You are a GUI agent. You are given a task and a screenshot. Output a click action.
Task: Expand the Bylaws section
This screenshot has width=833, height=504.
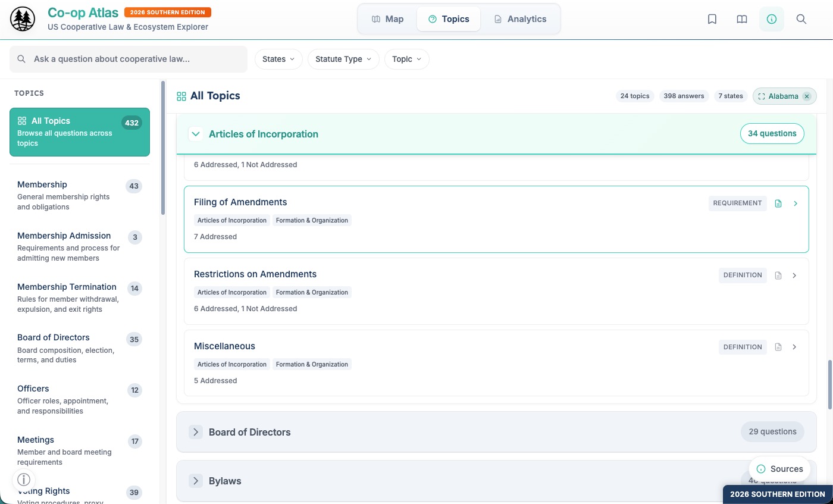click(x=195, y=481)
